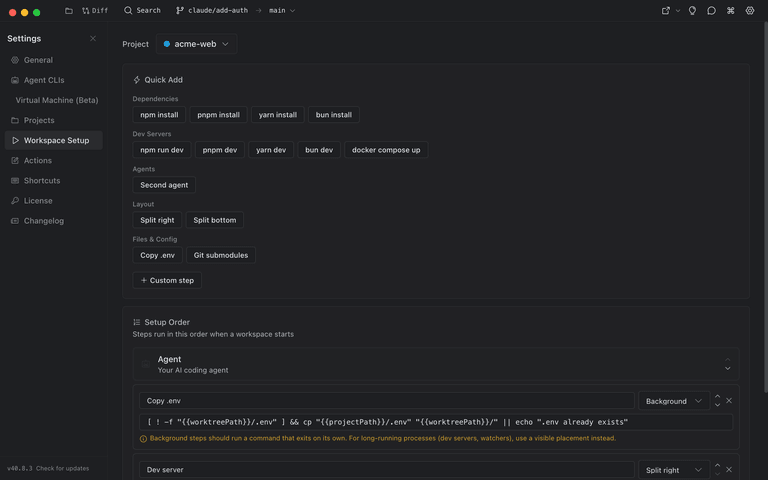Remove the Copy .env setup step
The height and width of the screenshot is (480, 768).
729,401
